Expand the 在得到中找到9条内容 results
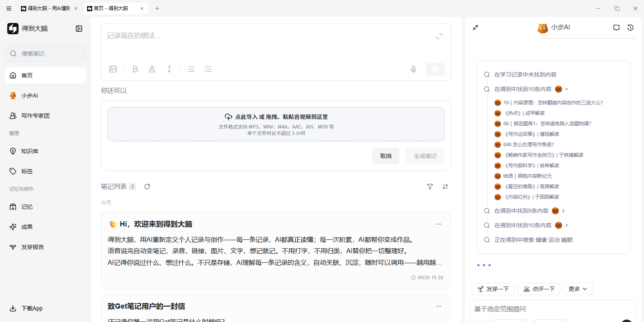This screenshot has height=322, width=644. pos(563,211)
